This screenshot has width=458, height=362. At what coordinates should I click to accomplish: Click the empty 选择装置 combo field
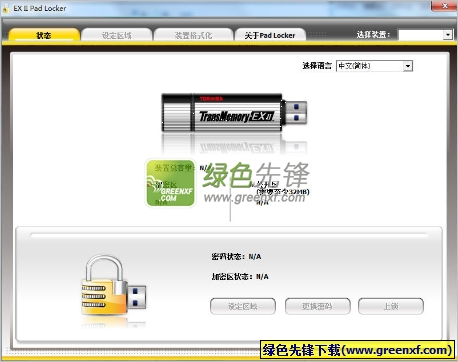pos(421,35)
